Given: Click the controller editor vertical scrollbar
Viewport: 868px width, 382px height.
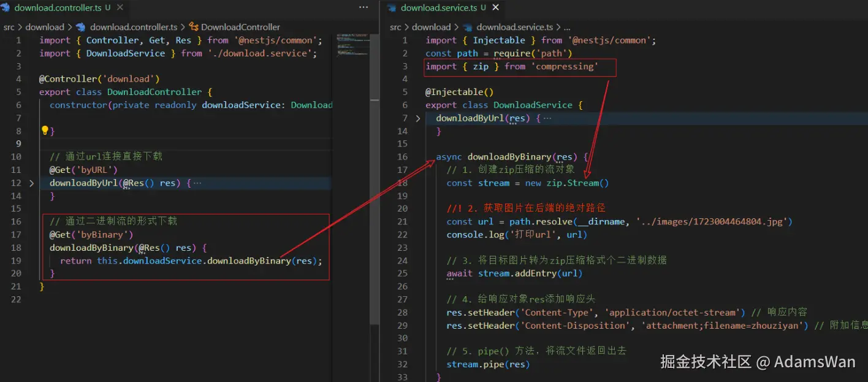Looking at the screenshot, I should click(374, 178).
